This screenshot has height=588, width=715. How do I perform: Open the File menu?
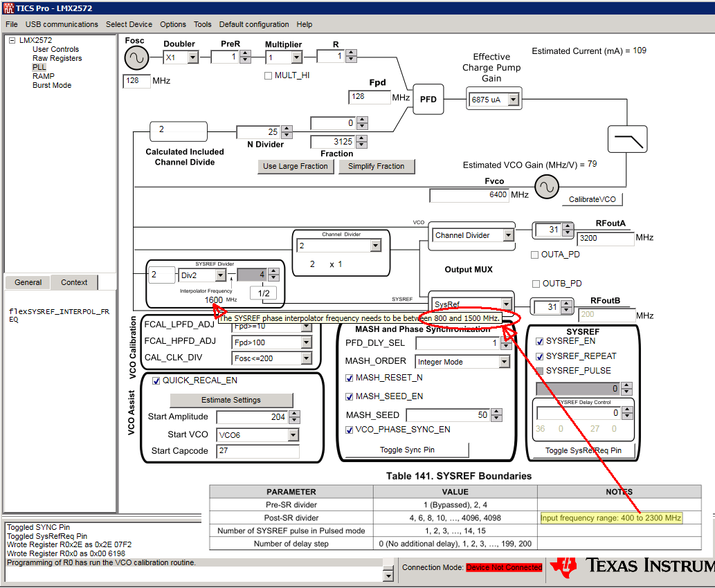(x=12, y=24)
